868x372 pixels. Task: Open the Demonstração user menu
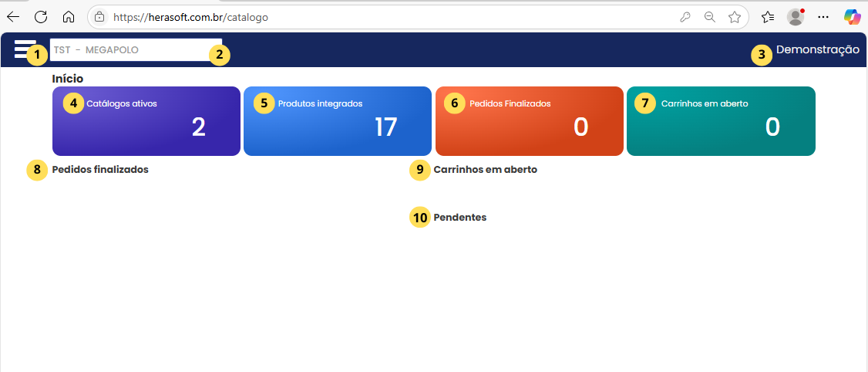[818, 50]
